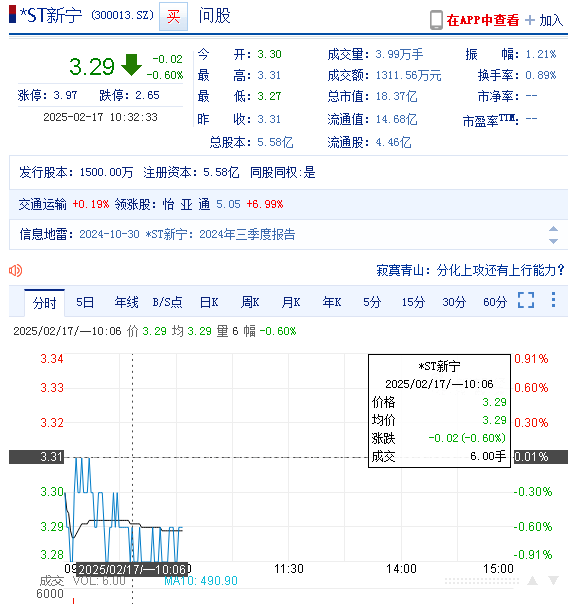This screenshot has height=604, width=568.
Task: Click the 涨停 price 3.97
Action: click(65, 95)
